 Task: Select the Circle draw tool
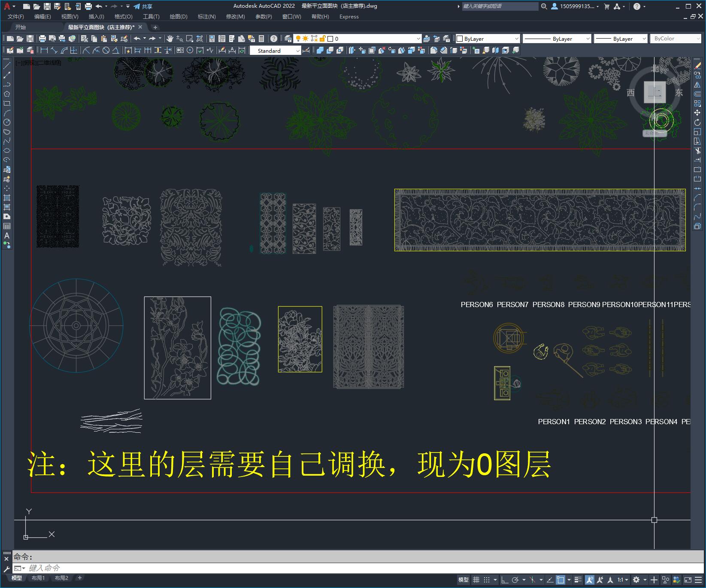point(7,122)
